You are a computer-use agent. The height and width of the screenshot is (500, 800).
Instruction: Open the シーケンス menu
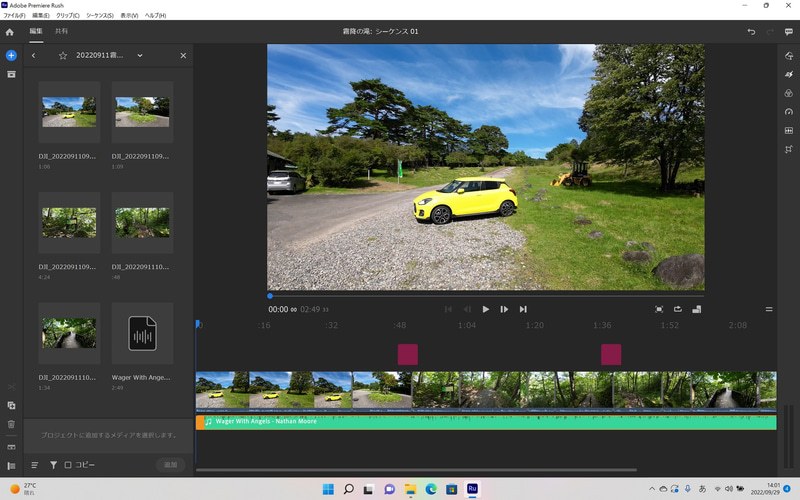click(x=98, y=16)
